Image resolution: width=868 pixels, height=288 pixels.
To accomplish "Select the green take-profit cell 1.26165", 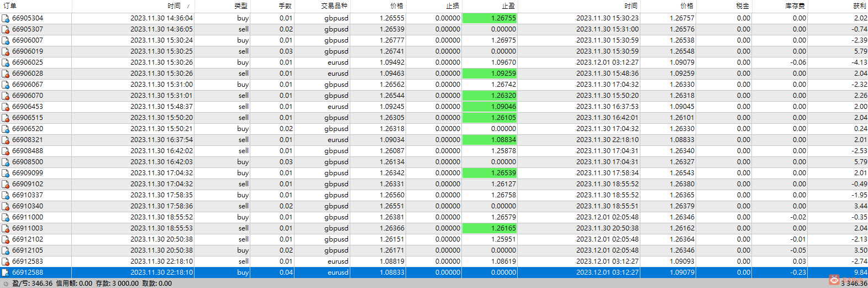I will (x=490, y=228).
